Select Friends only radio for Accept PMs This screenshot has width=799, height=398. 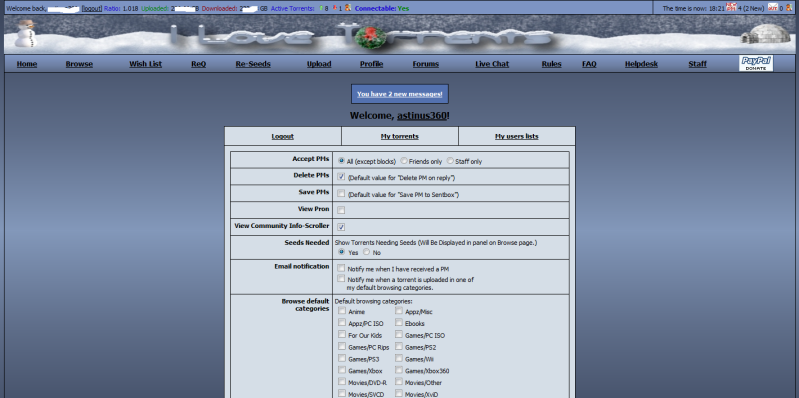pyautogui.click(x=404, y=161)
